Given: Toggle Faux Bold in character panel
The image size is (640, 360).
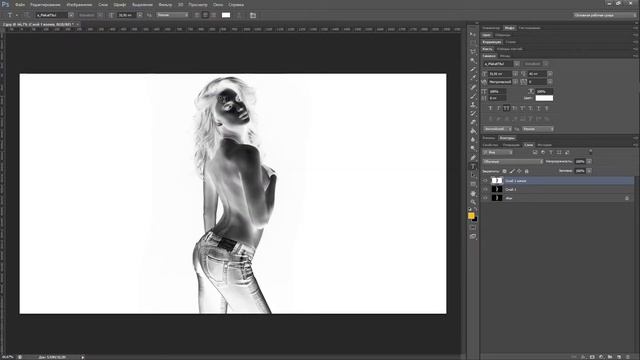Looking at the screenshot, I should pos(490,108).
